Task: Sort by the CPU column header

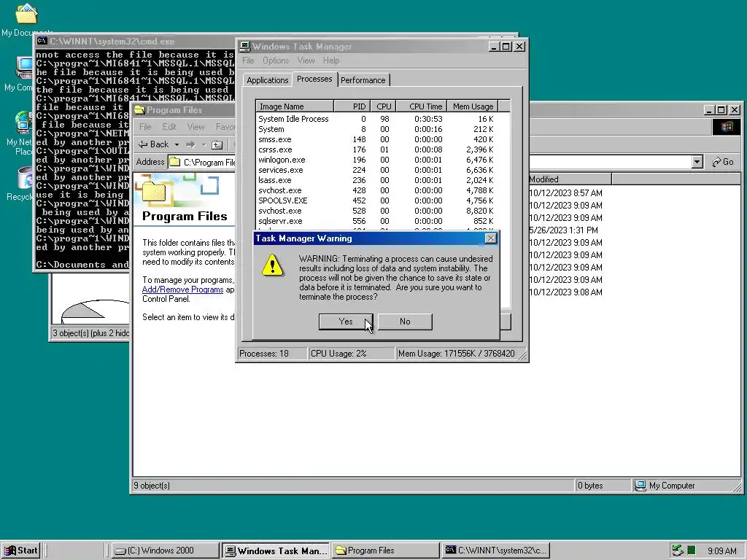Action: tap(383, 106)
